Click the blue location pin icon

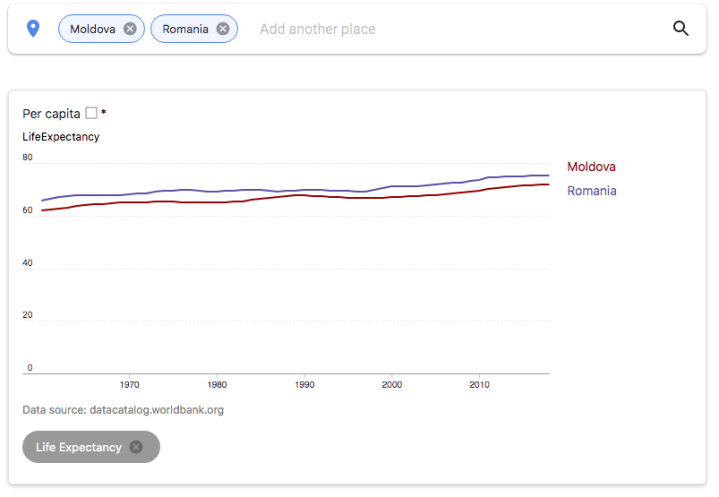coord(33,29)
